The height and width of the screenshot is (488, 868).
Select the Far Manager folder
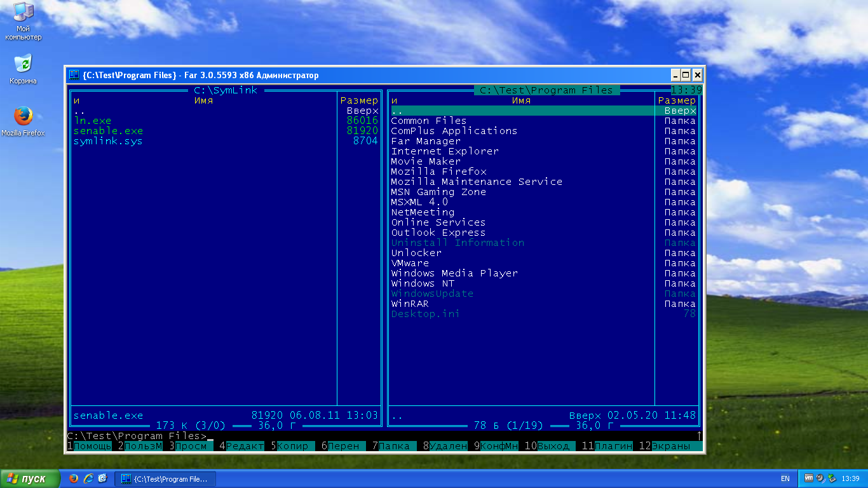click(x=426, y=141)
